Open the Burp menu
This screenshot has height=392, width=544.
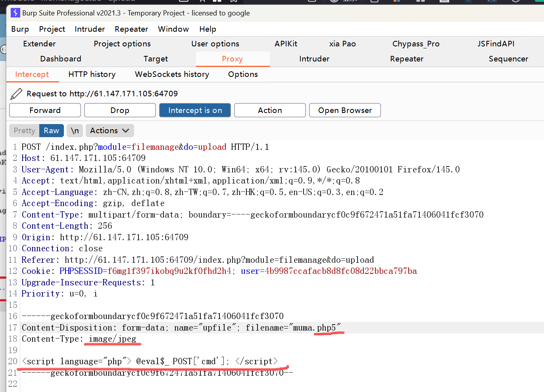point(20,29)
